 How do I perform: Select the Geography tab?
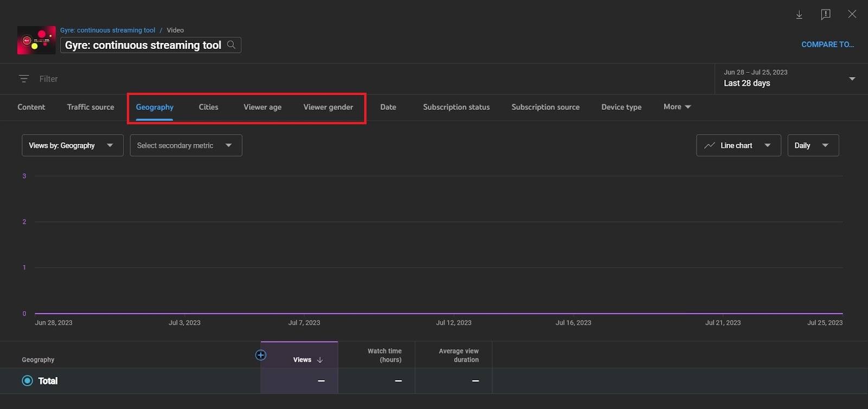pos(155,107)
